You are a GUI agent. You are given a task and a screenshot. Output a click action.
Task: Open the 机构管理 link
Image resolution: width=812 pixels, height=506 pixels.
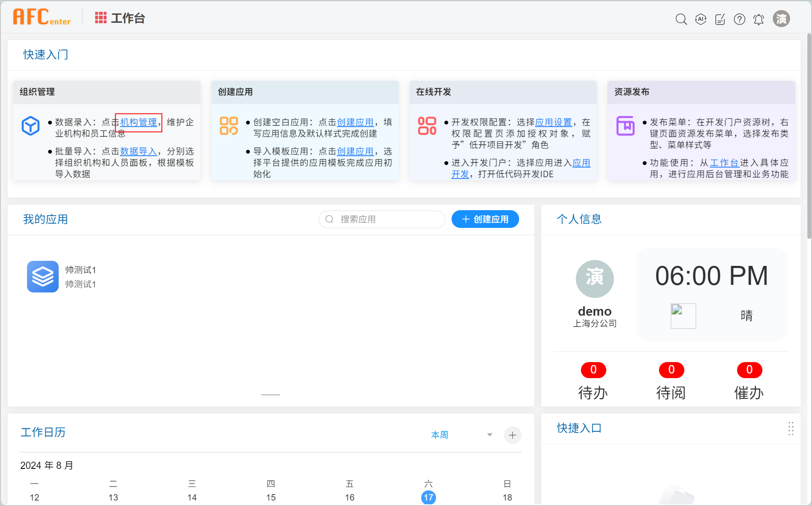click(x=138, y=122)
